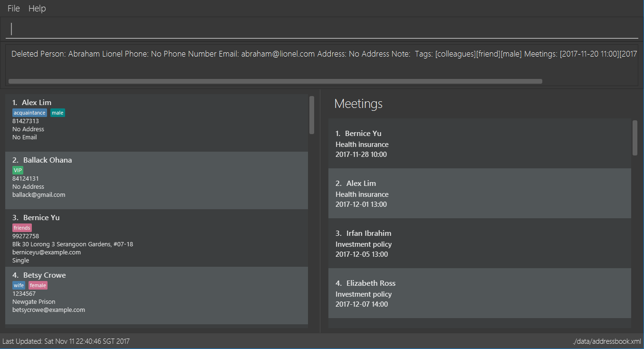
Task: Click the Single note under Bernice Yu
Action: pos(21,261)
